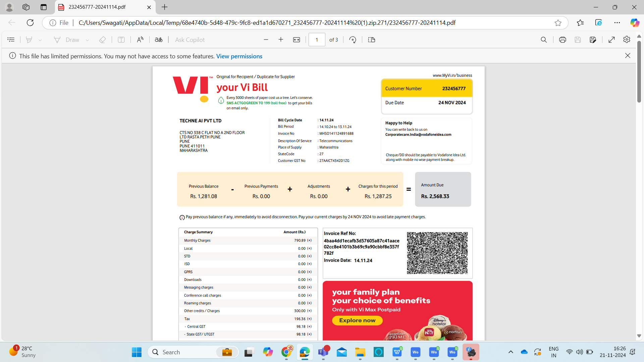
Task: Edit the page number field
Action: pos(317,40)
